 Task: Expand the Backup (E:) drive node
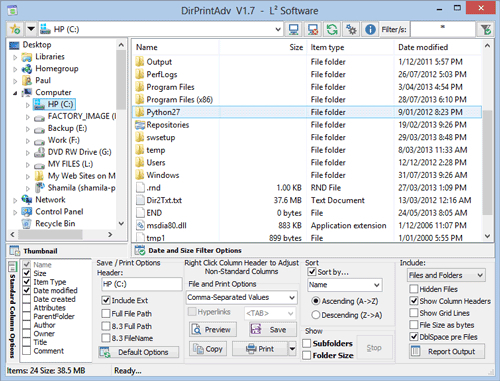pyautogui.click(x=28, y=129)
